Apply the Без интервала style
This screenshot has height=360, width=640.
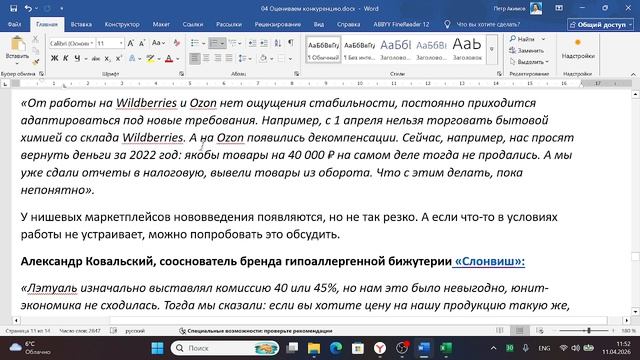[359, 49]
